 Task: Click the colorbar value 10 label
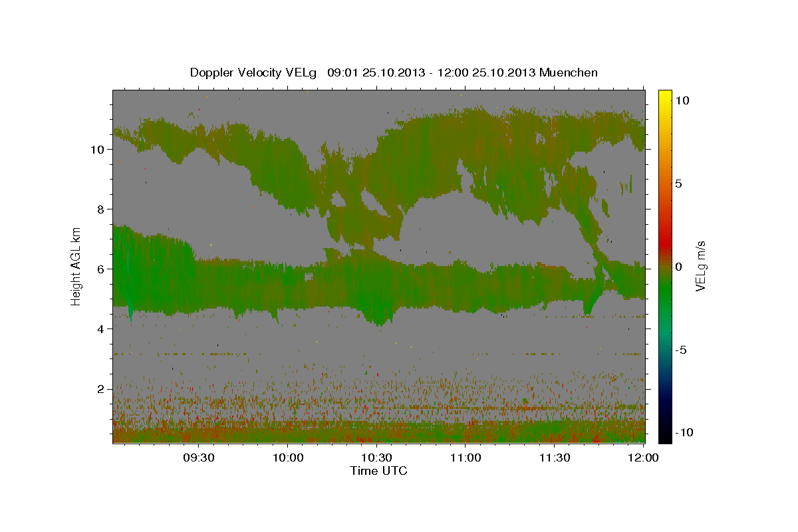682,100
